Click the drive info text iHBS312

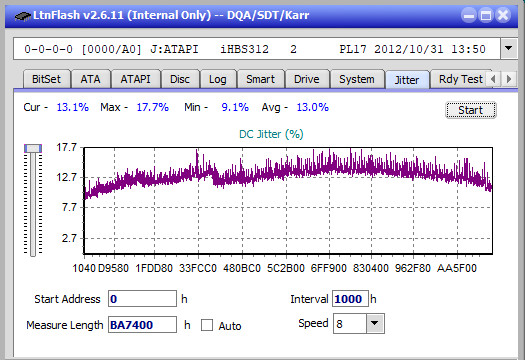(x=244, y=49)
